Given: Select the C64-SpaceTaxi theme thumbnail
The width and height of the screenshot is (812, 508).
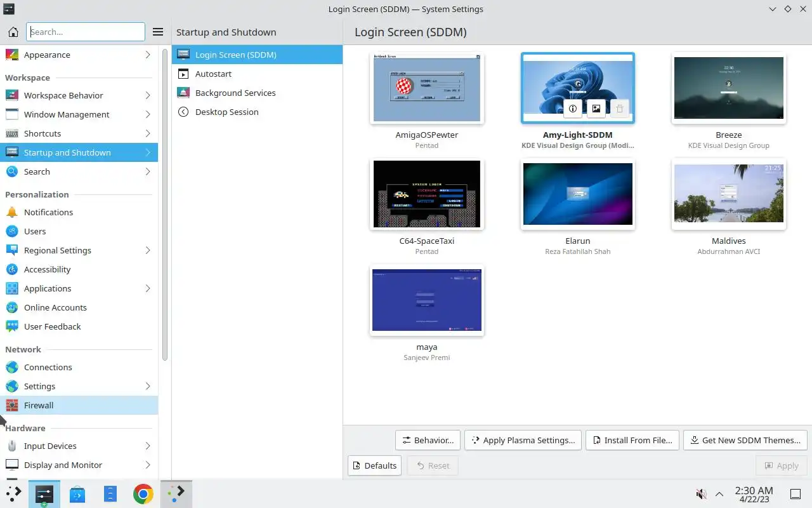Looking at the screenshot, I should coord(427,194).
